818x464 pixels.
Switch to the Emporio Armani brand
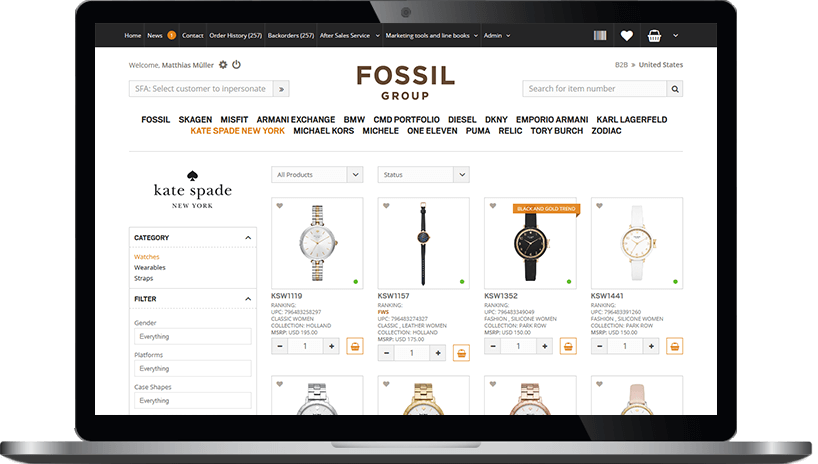[x=552, y=120]
